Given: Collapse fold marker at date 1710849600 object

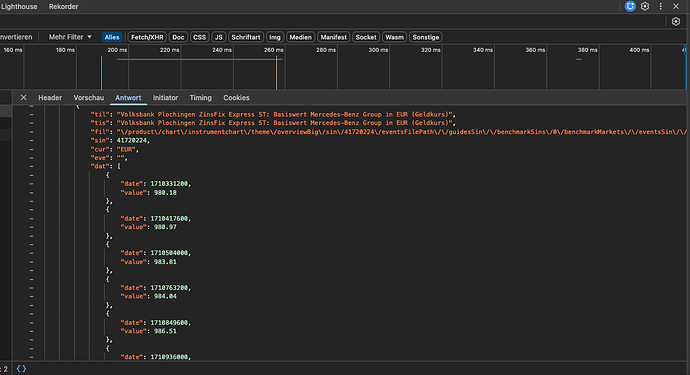Looking at the screenshot, I should 31,314.
